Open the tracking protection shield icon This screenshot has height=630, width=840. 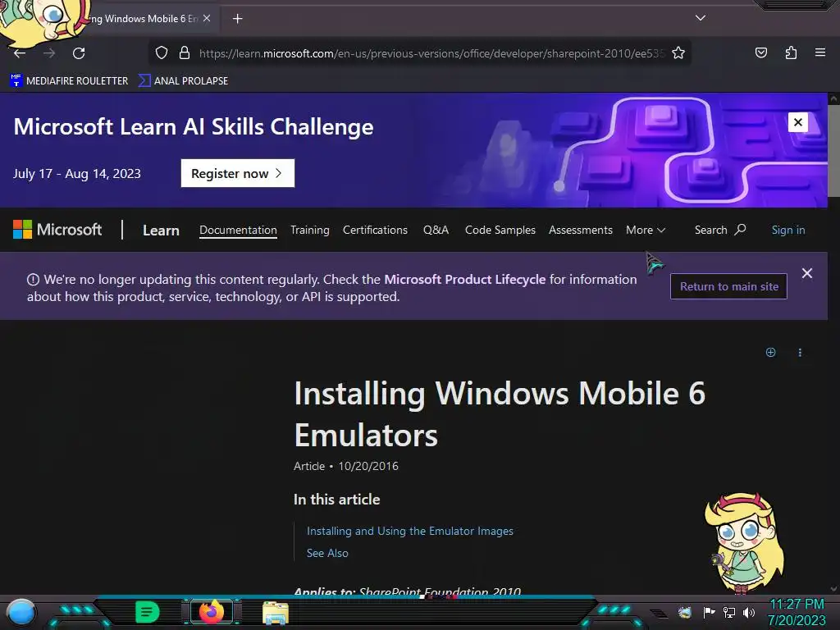[162, 53]
